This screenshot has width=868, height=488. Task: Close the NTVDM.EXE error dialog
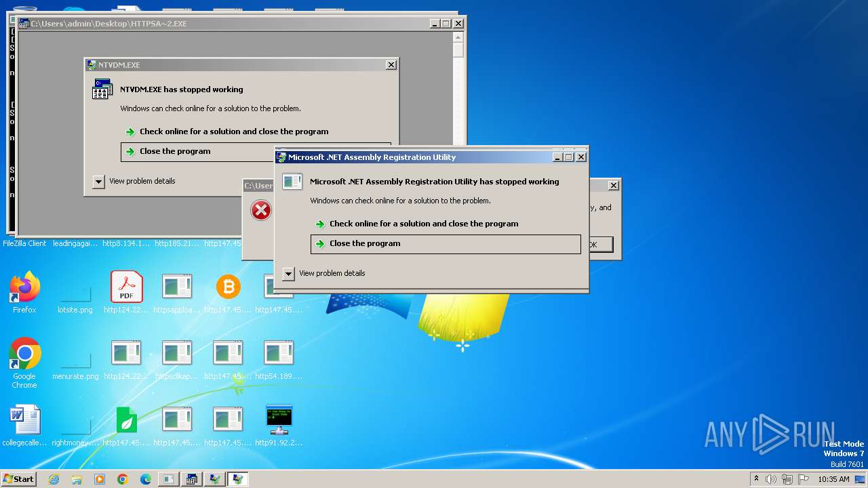coord(391,65)
